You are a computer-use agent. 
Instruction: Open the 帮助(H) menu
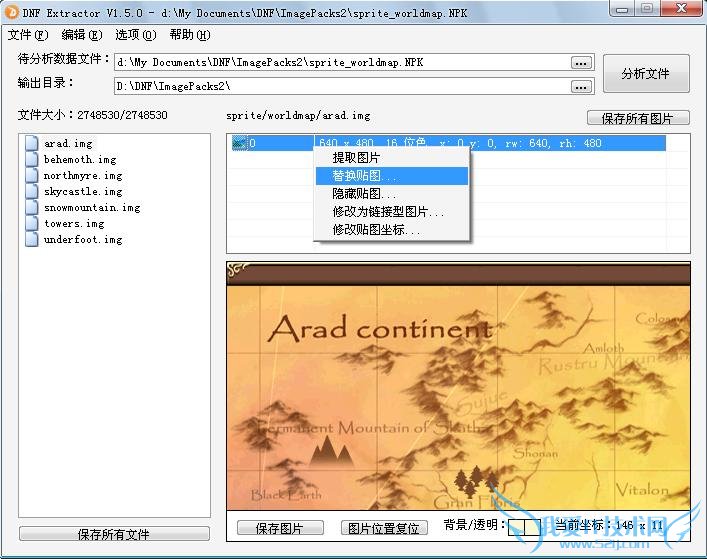coord(190,35)
